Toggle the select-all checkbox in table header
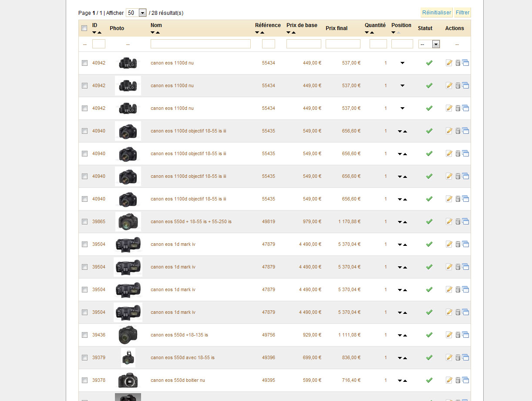Screen dimensions: 532x401 pos(84,28)
